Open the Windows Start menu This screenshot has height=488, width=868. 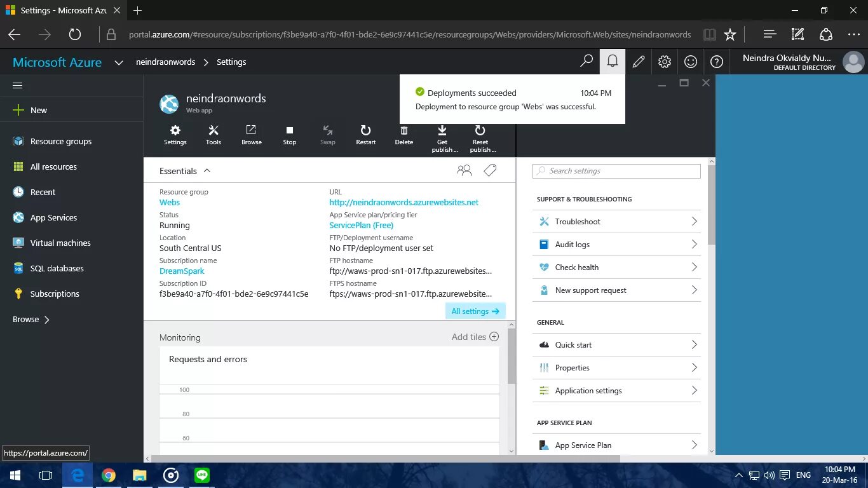click(x=15, y=475)
